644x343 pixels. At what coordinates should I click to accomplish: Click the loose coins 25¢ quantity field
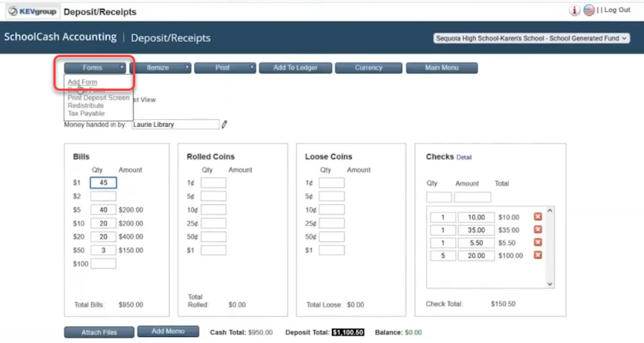331,223
